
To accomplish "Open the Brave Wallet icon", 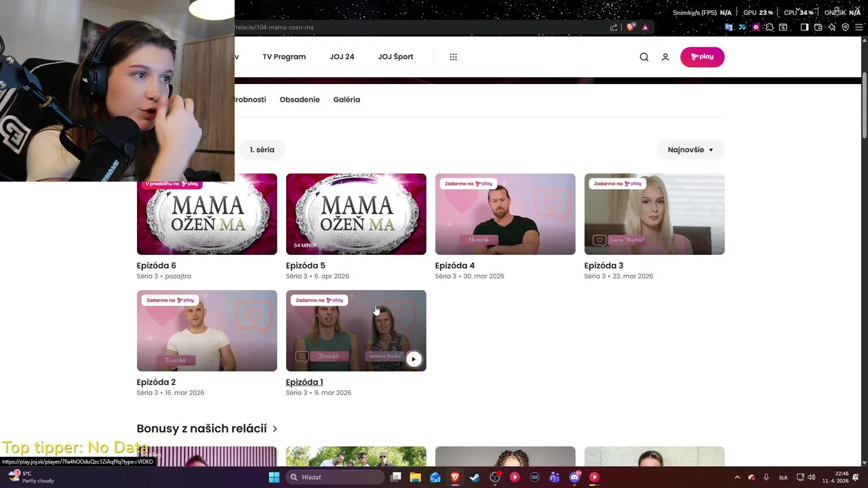I will (818, 27).
